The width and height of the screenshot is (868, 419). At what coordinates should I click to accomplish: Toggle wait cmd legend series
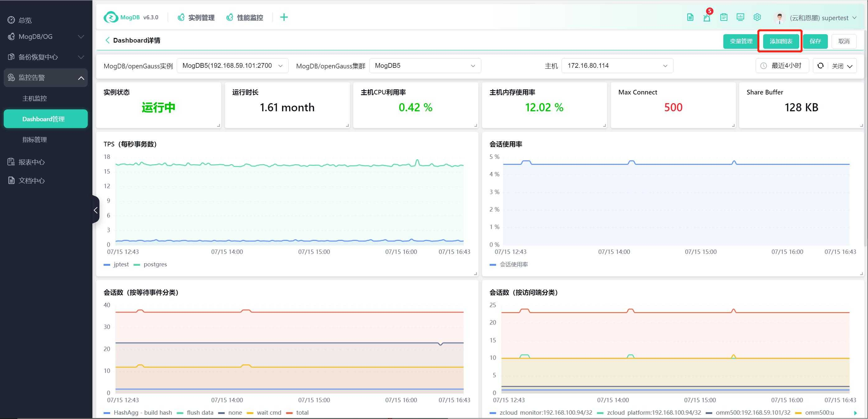tap(264, 412)
